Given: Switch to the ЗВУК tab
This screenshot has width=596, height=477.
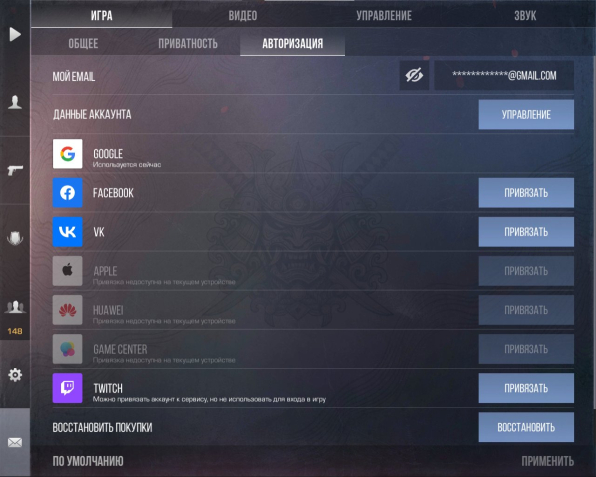Looking at the screenshot, I should (x=525, y=16).
